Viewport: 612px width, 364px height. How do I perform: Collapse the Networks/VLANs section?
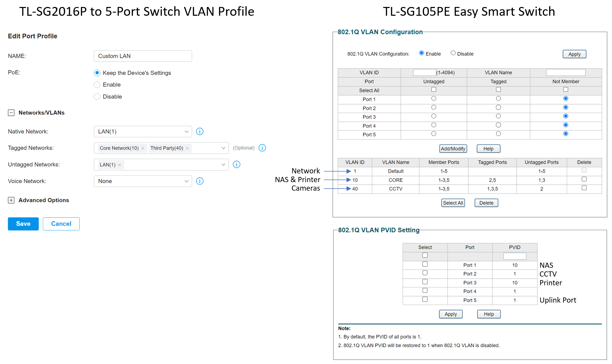(x=11, y=113)
